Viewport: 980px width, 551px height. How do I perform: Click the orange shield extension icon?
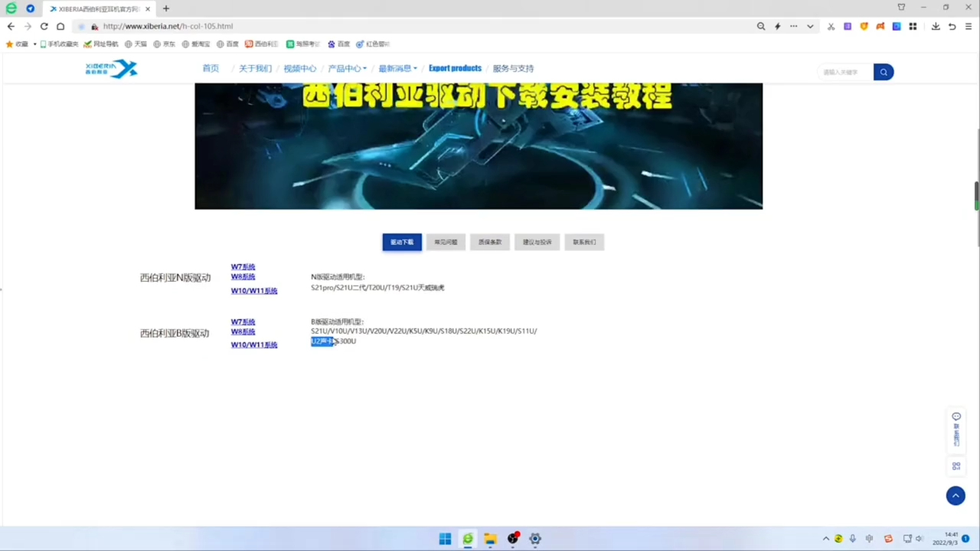pos(864,26)
